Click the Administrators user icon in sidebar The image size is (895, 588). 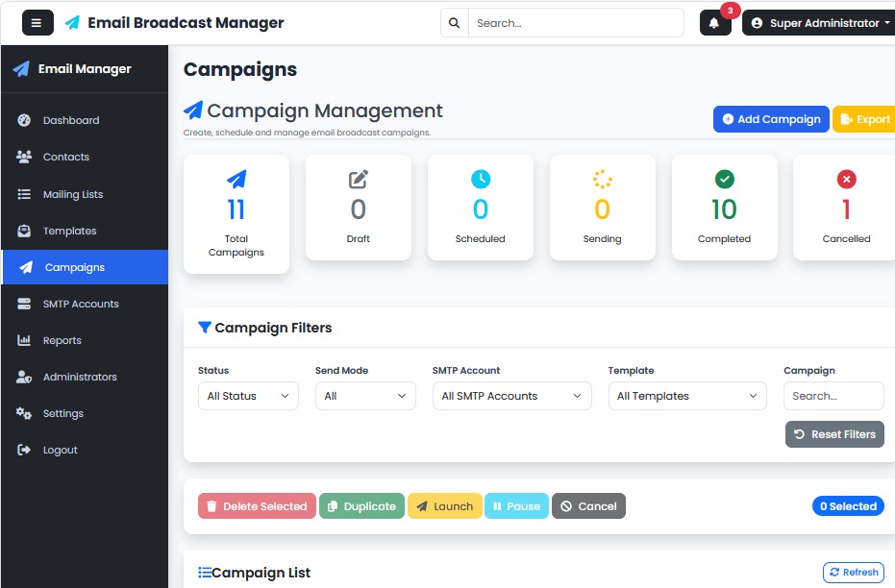click(x=24, y=377)
